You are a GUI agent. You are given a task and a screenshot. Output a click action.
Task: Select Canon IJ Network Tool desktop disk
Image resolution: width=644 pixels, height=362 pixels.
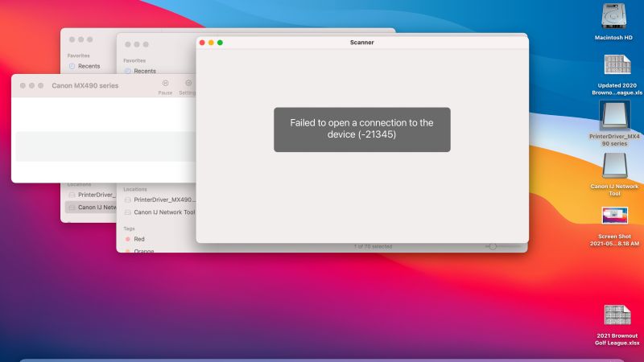(x=614, y=166)
